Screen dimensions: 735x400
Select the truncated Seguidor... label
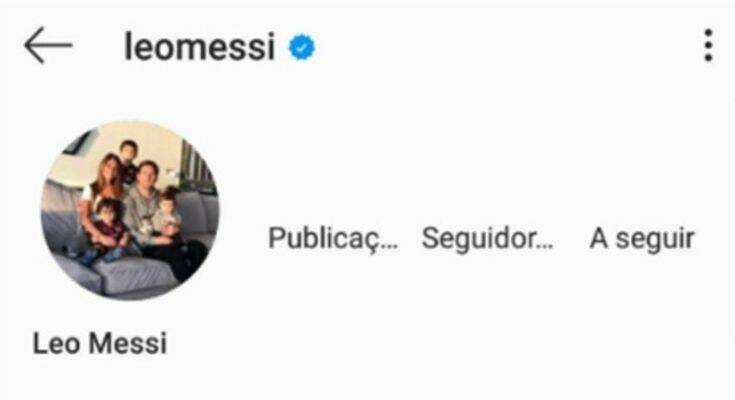pyautogui.click(x=488, y=239)
